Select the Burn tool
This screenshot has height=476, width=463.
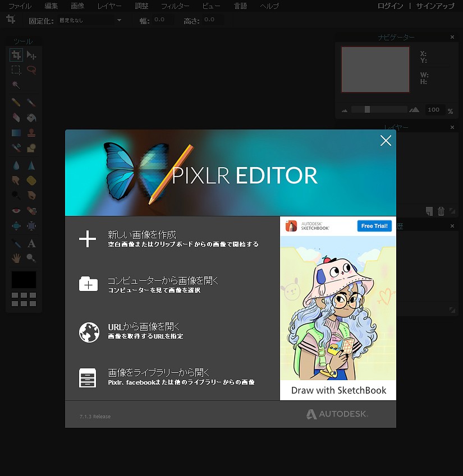(x=31, y=195)
